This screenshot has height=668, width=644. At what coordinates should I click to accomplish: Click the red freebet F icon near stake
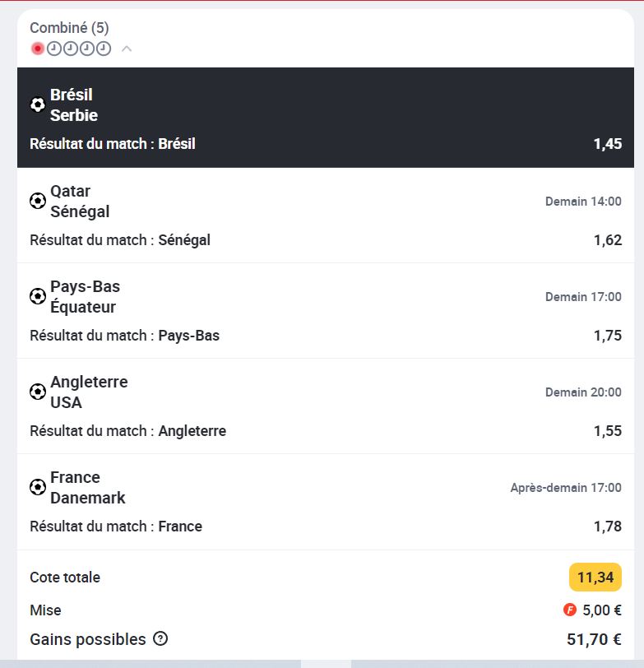click(x=569, y=610)
